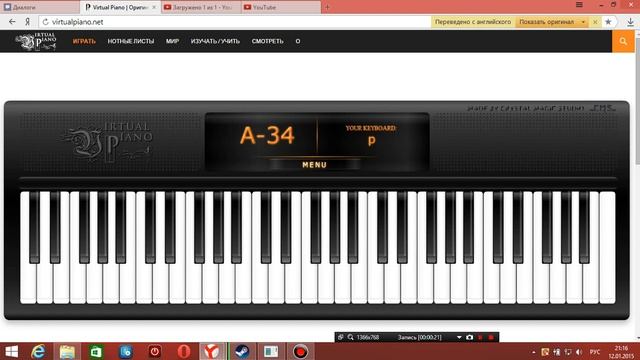
Task: Open File Explorer from the taskbar
Action: click(x=67, y=351)
